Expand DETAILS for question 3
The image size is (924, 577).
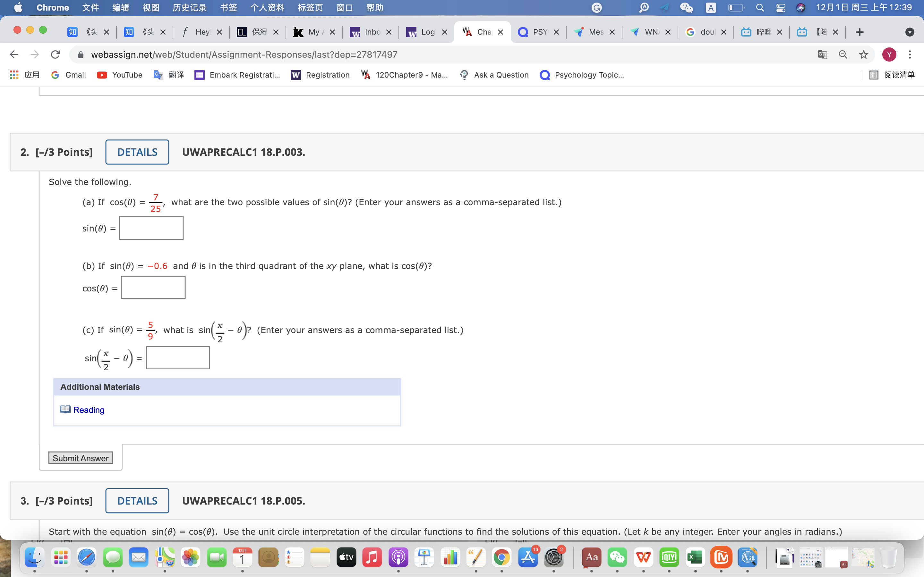click(137, 501)
